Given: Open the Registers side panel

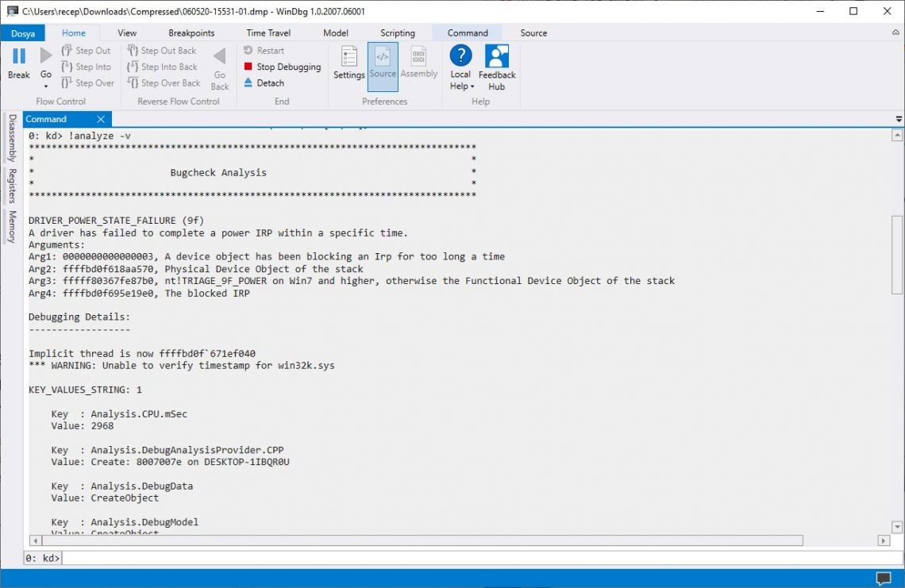Looking at the screenshot, I should [12, 186].
